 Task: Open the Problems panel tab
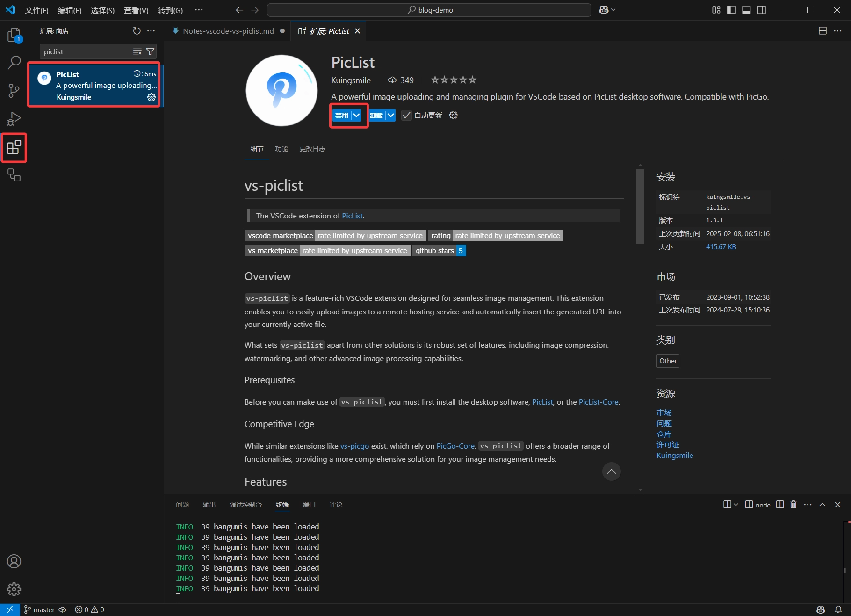182,505
